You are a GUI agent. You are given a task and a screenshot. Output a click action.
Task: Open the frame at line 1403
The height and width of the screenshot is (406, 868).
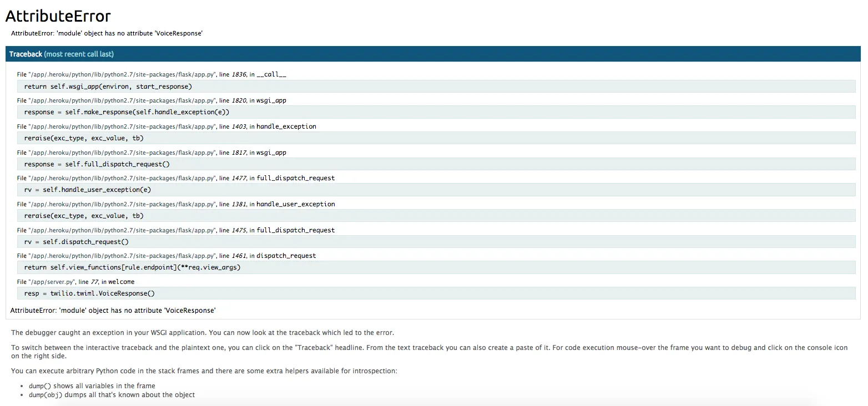(166, 126)
